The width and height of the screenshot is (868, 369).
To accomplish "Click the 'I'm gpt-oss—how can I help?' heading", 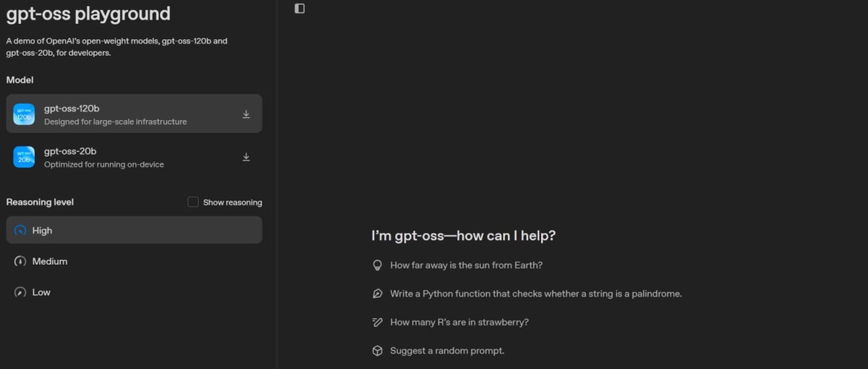I will (464, 236).
